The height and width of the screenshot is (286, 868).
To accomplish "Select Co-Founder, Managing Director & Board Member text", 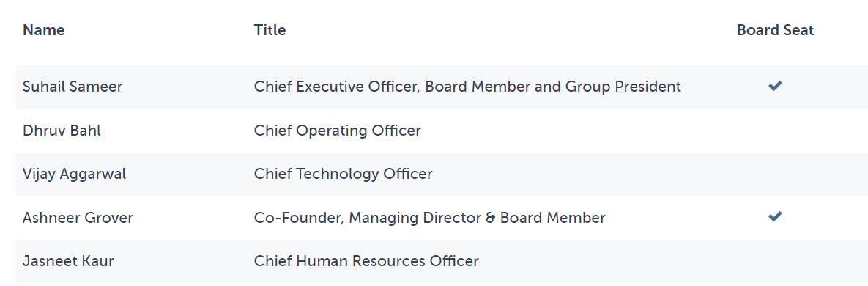I will pyautogui.click(x=429, y=217).
